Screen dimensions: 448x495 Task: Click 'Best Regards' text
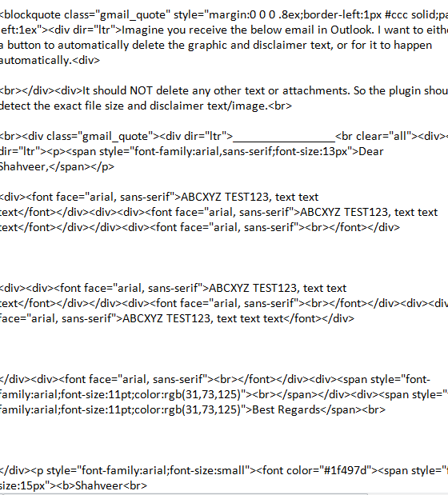pos(286,409)
